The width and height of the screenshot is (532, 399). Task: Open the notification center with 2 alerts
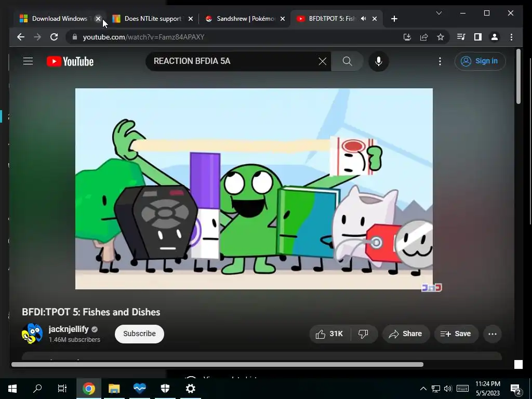click(x=516, y=389)
